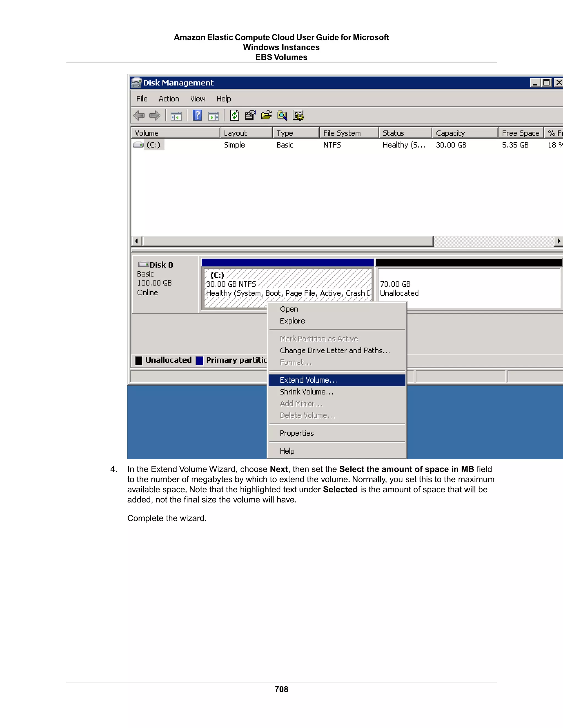Open the Action menu
This screenshot has height=728, width=563.
coord(169,99)
